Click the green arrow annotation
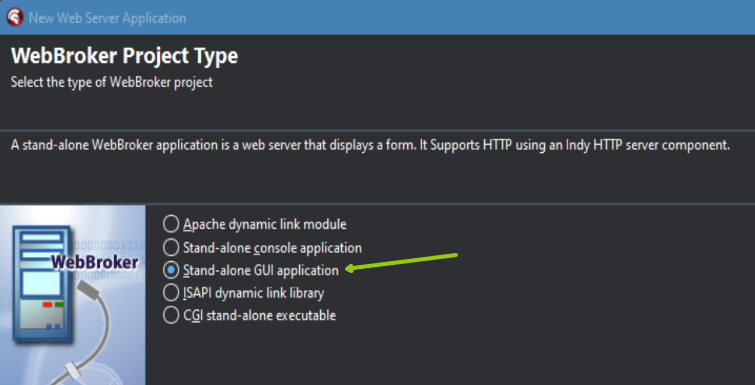755x385 pixels. click(x=401, y=262)
